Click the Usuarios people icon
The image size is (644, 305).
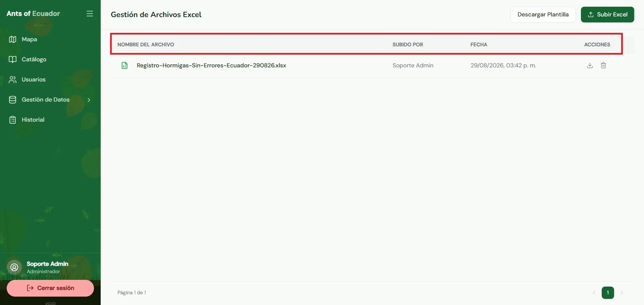click(13, 79)
